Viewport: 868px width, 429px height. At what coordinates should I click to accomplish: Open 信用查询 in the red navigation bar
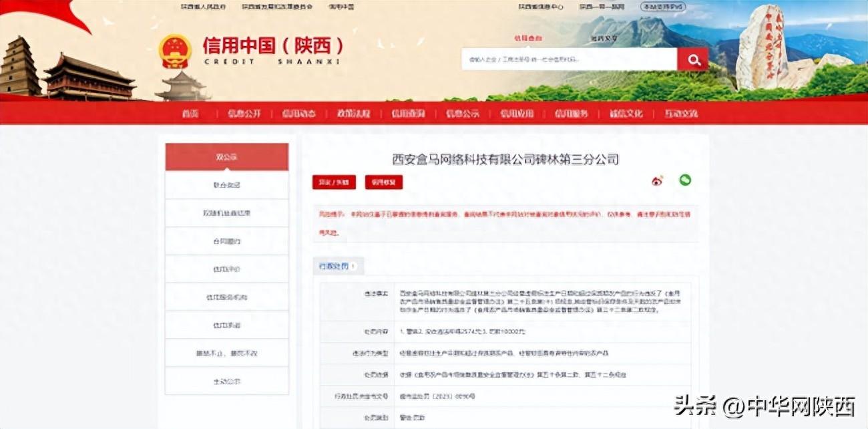click(x=408, y=114)
